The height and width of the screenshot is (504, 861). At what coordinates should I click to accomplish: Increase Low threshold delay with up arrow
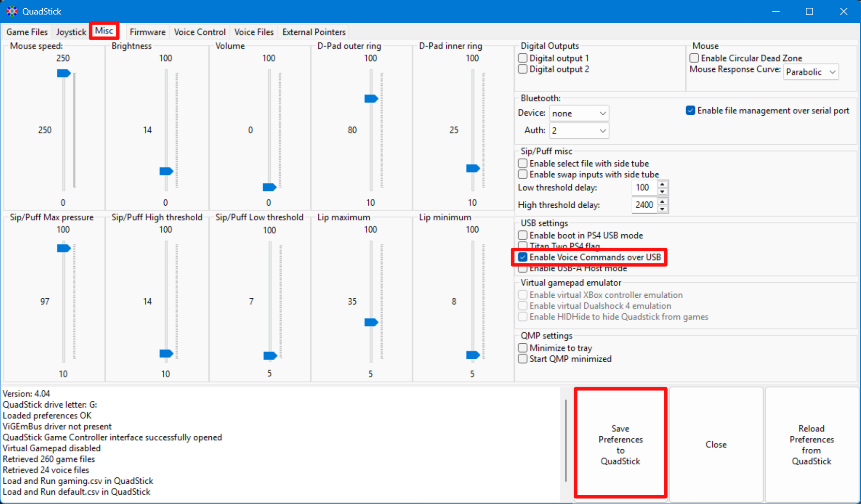coord(662,184)
